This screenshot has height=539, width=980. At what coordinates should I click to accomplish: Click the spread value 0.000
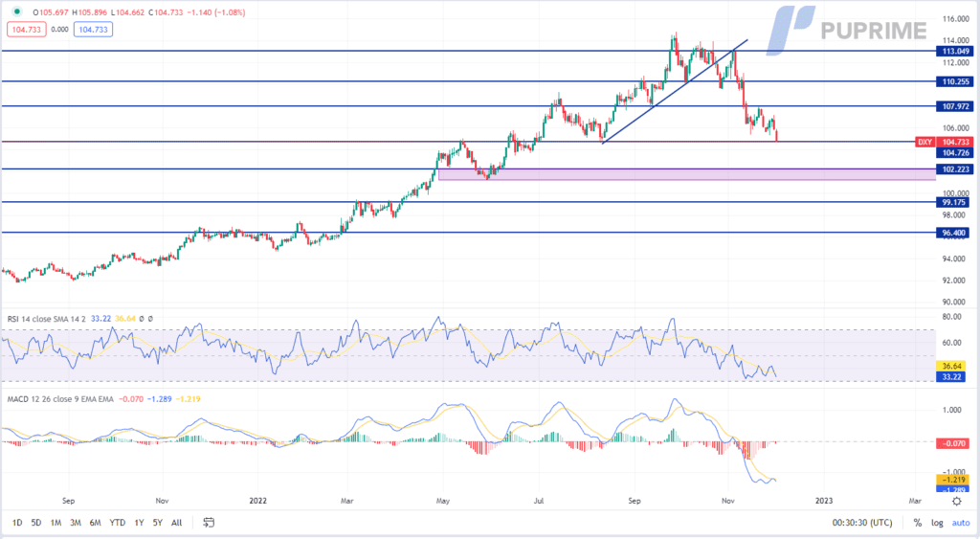[x=60, y=30]
